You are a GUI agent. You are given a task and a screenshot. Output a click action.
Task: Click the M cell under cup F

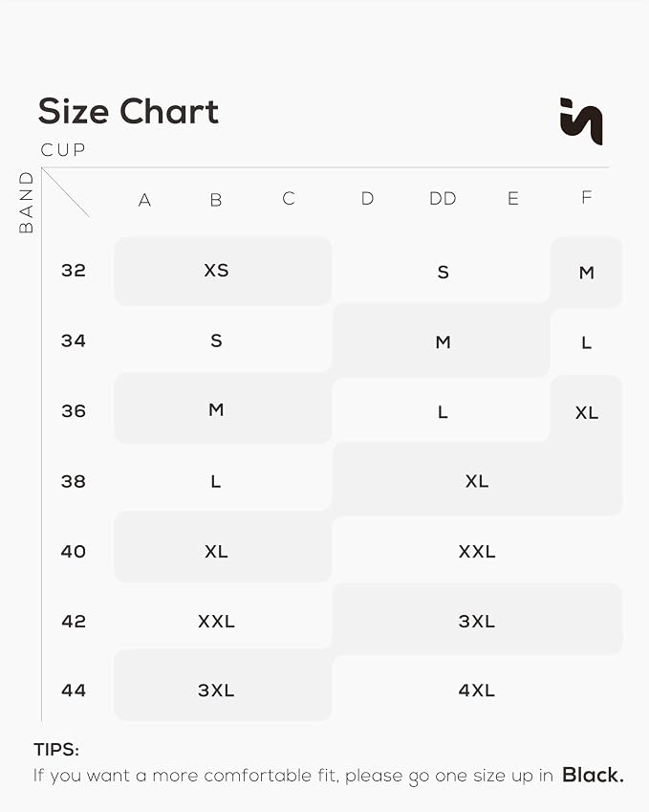click(586, 273)
